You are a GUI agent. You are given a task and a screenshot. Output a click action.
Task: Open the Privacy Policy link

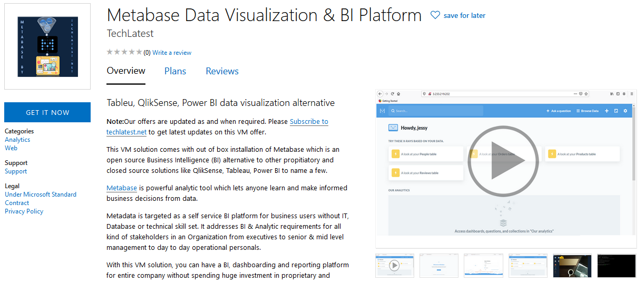pyautogui.click(x=24, y=211)
